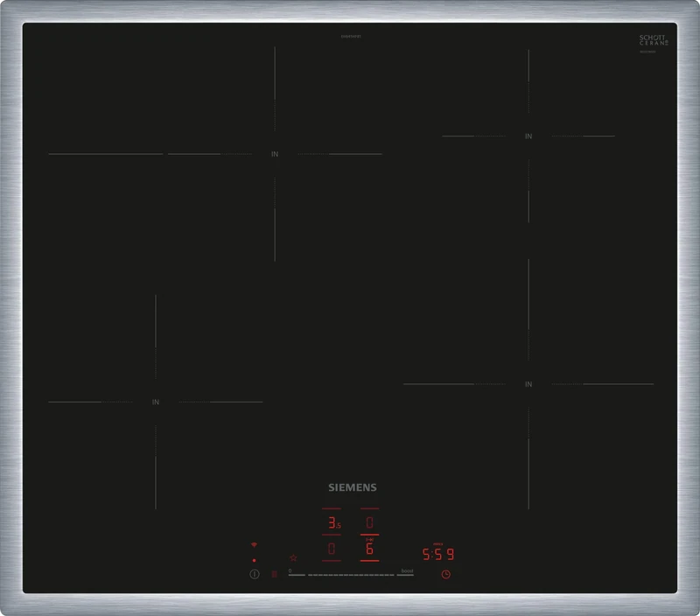Select the zone display showing 6
This screenshot has width=700, height=616.
[369, 549]
